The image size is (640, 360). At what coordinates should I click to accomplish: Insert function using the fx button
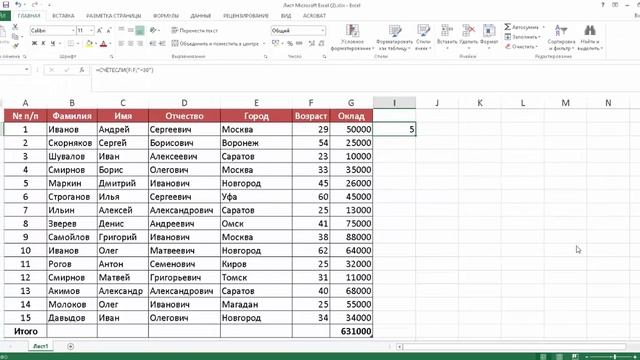(x=82, y=70)
